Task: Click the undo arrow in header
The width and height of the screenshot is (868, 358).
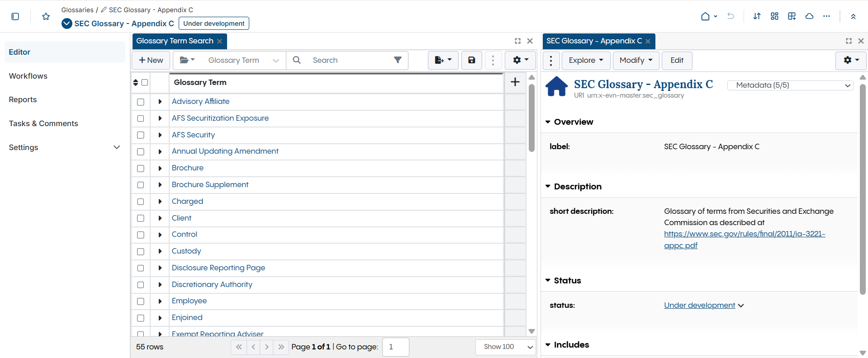Action: click(x=730, y=16)
